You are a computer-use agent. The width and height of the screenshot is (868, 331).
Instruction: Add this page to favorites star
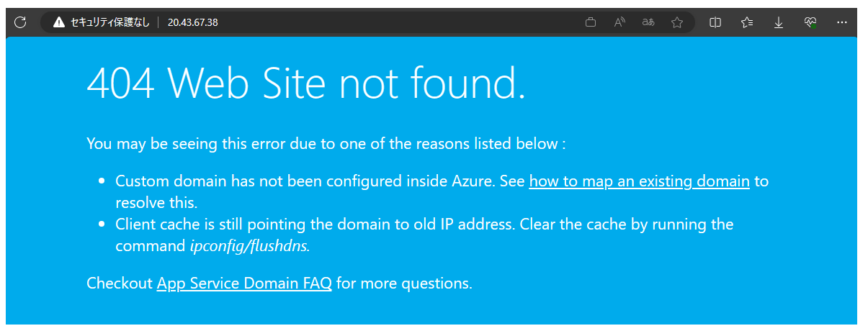coord(677,22)
